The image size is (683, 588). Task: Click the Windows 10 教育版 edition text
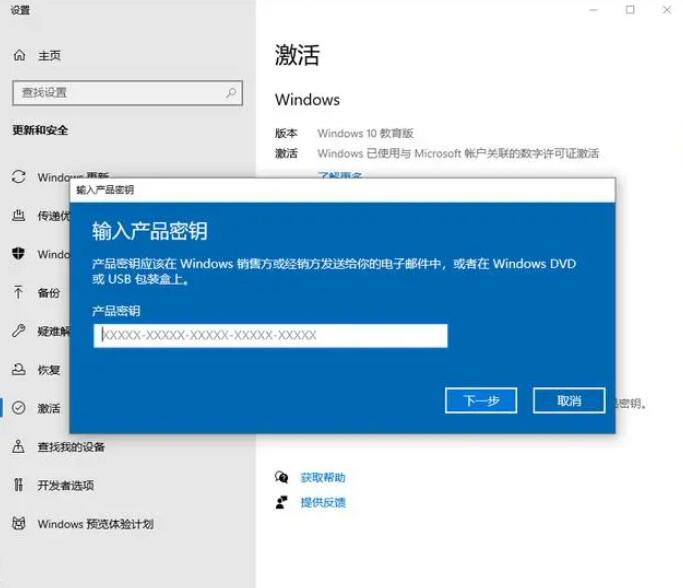click(365, 133)
